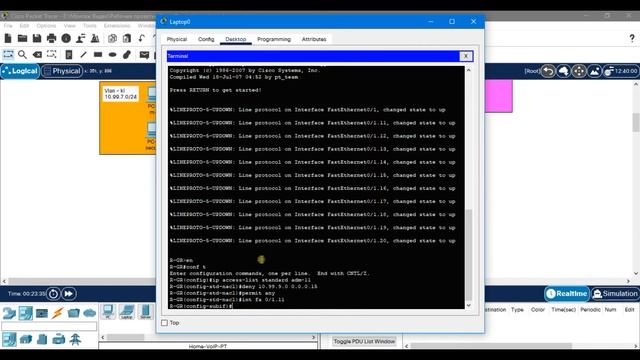The height and width of the screenshot is (360, 640).
Task: Open the Attributes tab in Laptop0
Action: 314,39
